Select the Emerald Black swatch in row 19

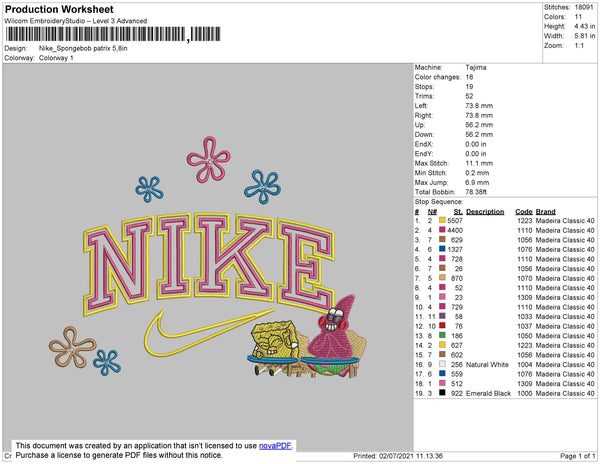pos(442,393)
